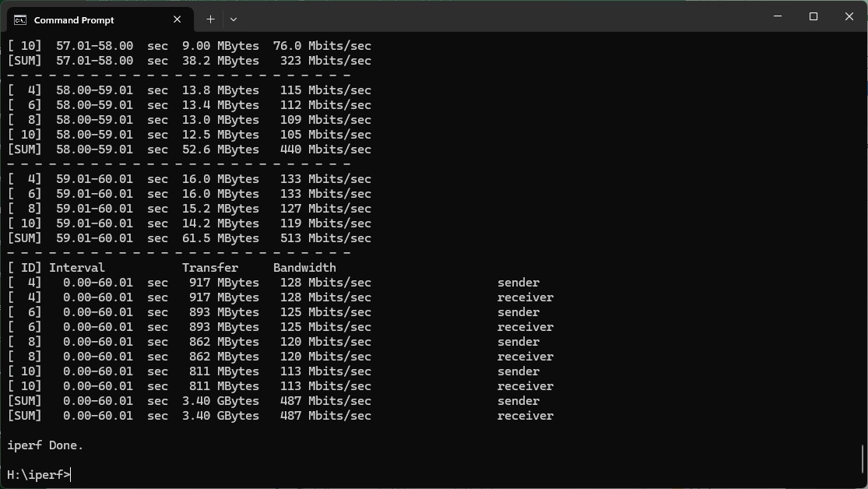The width and height of the screenshot is (868, 489).
Task: Click the Command Prompt tab icon
Action: [x=20, y=20]
